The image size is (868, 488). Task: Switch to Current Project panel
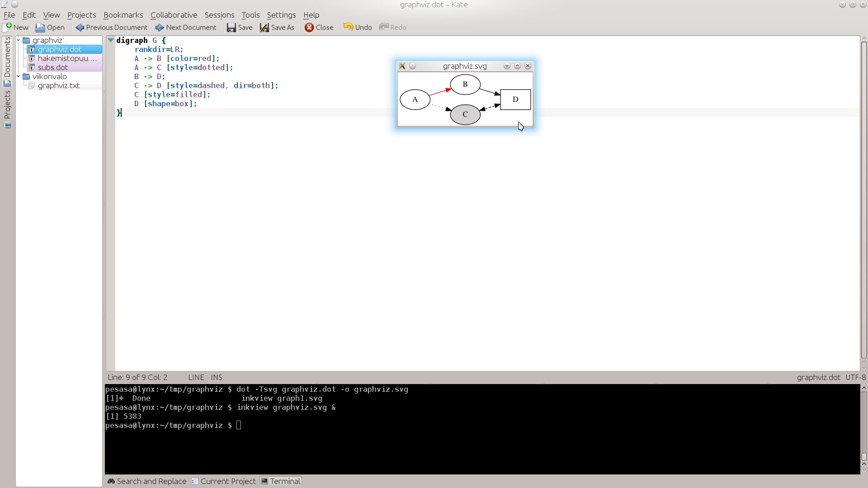tap(224, 481)
